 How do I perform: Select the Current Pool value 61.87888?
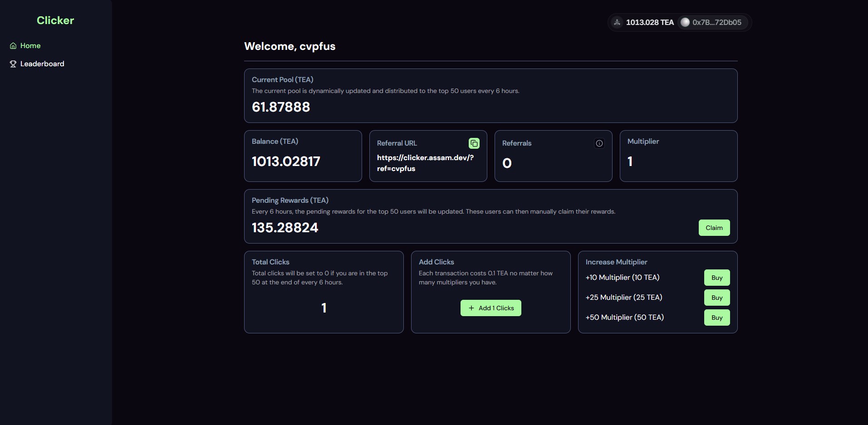tap(281, 107)
